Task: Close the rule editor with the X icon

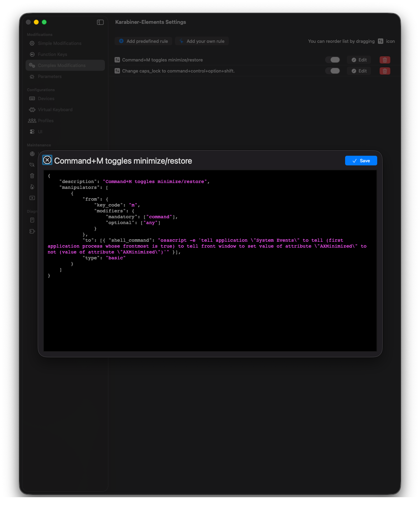Action: (x=47, y=160)
